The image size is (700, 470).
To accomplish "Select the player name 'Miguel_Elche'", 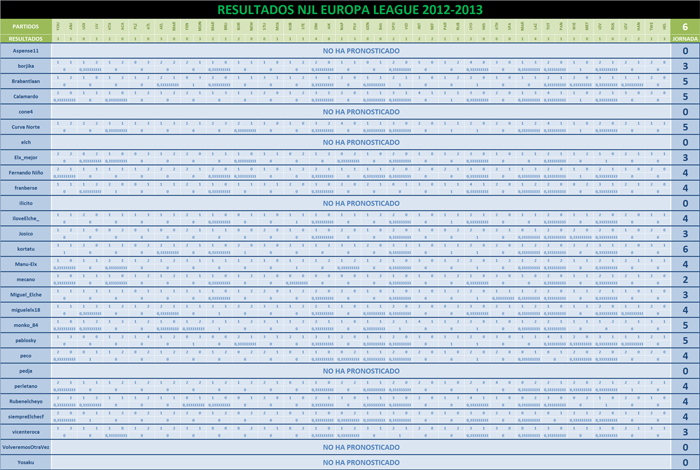I will (26, 295).
